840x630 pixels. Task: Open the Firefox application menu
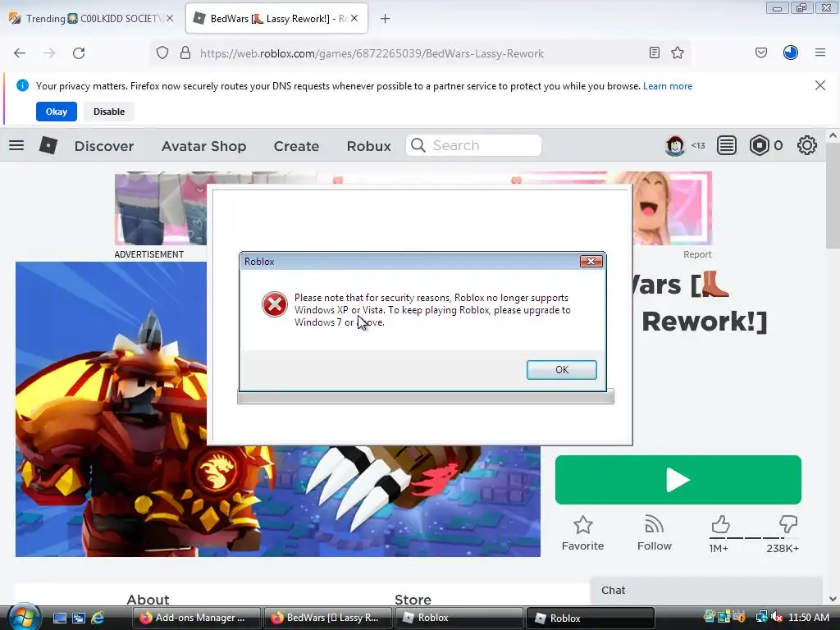(820, 52)
